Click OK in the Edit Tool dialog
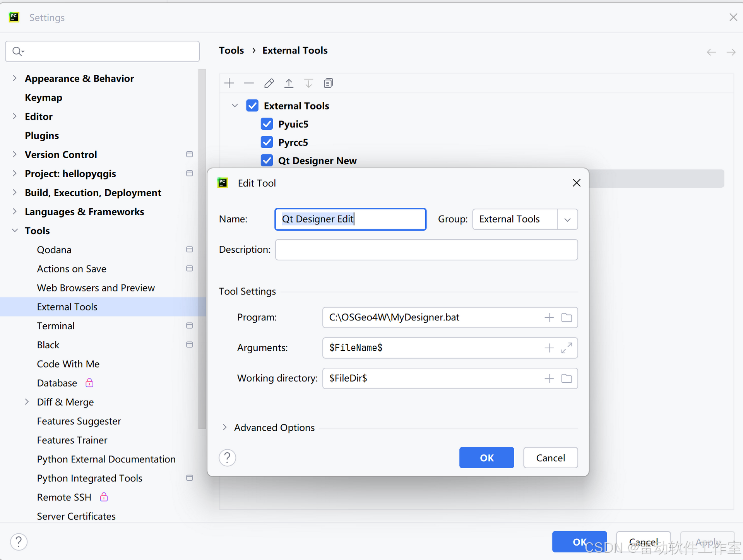 (486, 458)
